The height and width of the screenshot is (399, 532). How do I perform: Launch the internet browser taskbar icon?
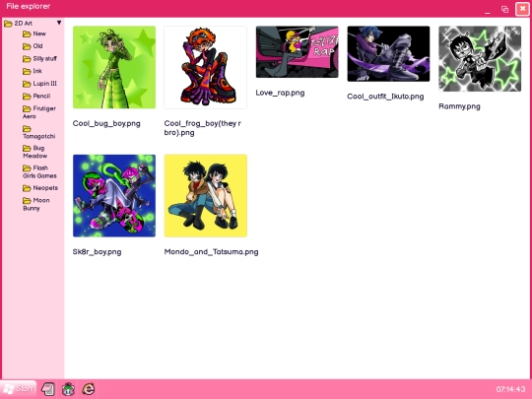tap(89, 389)
